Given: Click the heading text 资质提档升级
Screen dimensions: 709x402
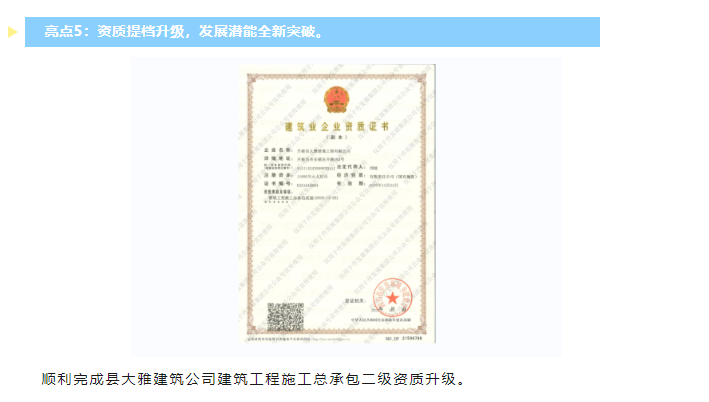Looking at the screenshot, I should 141,32.
